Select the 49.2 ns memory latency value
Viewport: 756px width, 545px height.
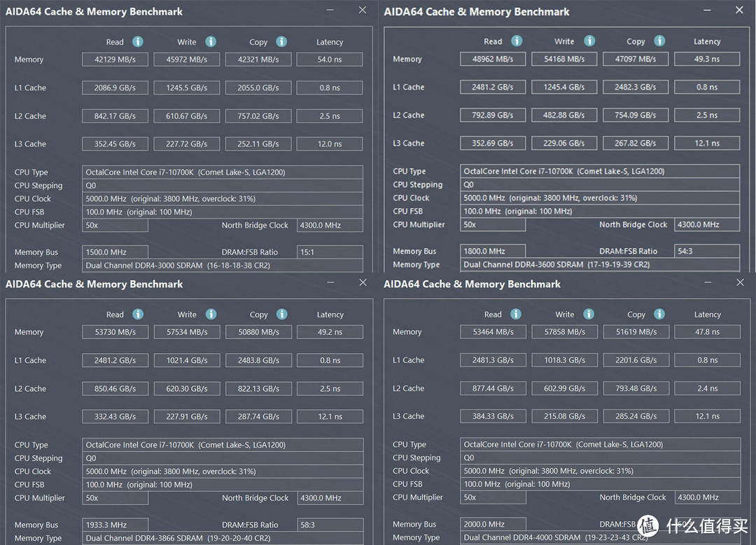click(x=330, y=332)
